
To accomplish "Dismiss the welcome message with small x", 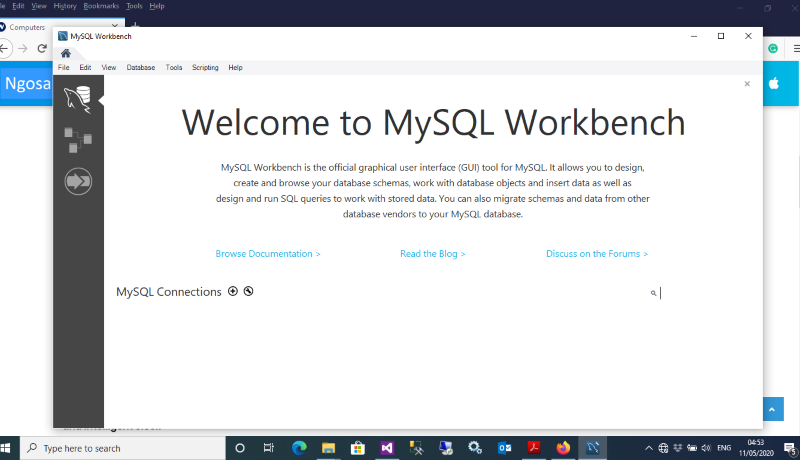I will tap(747, 84).
